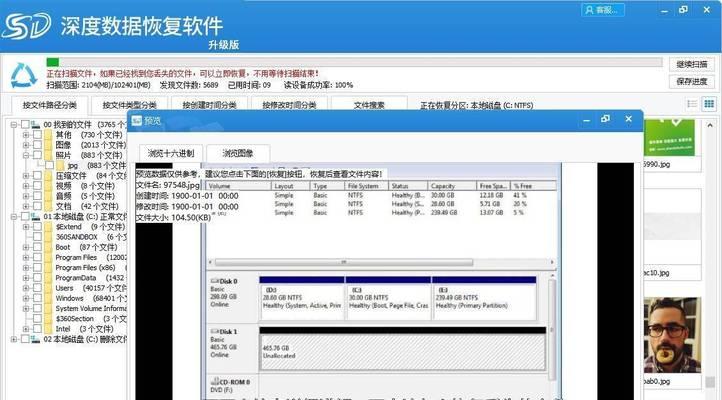This screenshot has height=400, width=722.
Task: Click folder icon next to 360SANDBOX
Action: [x=48, y=237]
